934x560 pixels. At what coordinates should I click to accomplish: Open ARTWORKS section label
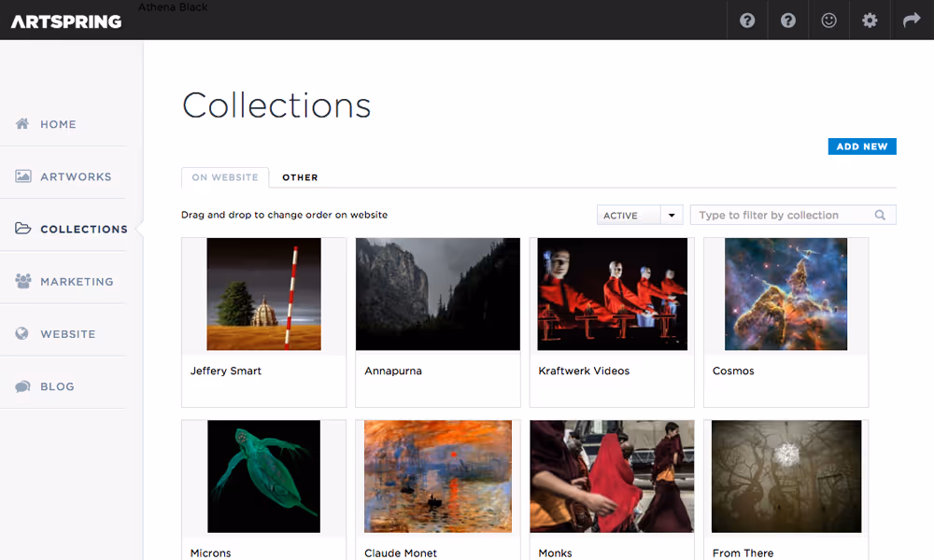(76, 176)
